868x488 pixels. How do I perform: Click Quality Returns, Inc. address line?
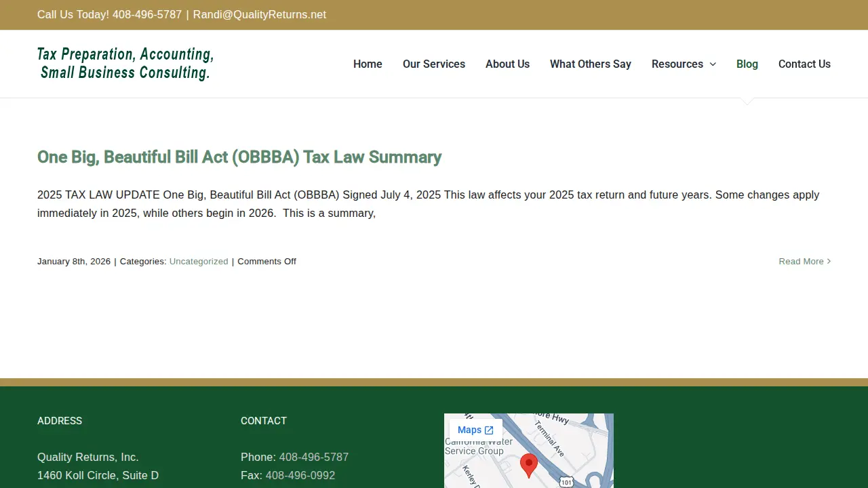(88, 457)
